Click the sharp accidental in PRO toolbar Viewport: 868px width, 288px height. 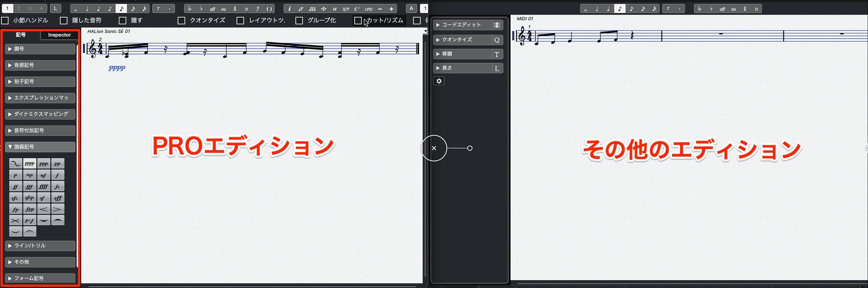coord(235,9)
